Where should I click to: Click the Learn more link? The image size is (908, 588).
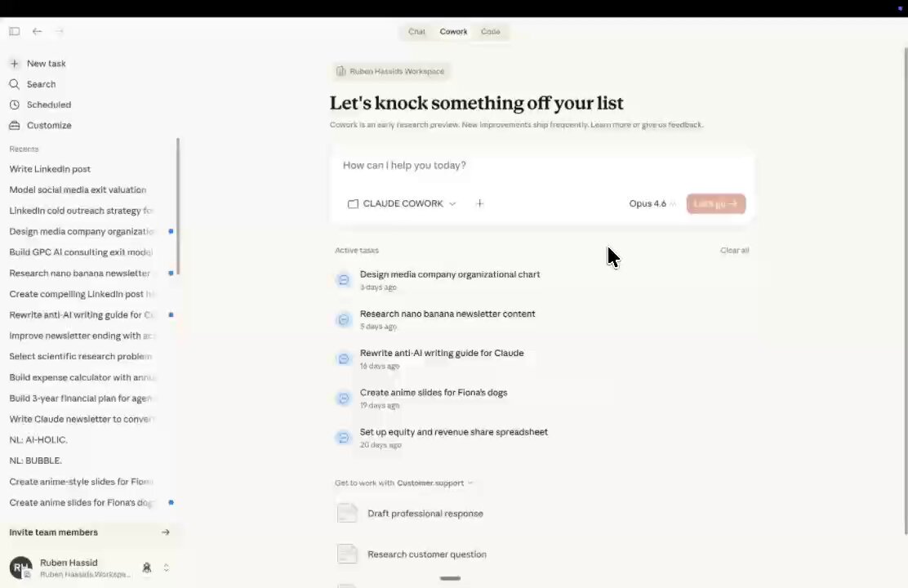point(610,125)
